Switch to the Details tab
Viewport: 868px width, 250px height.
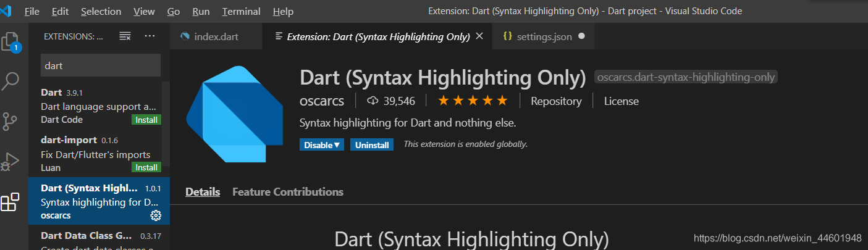click(x=203, y=192)
